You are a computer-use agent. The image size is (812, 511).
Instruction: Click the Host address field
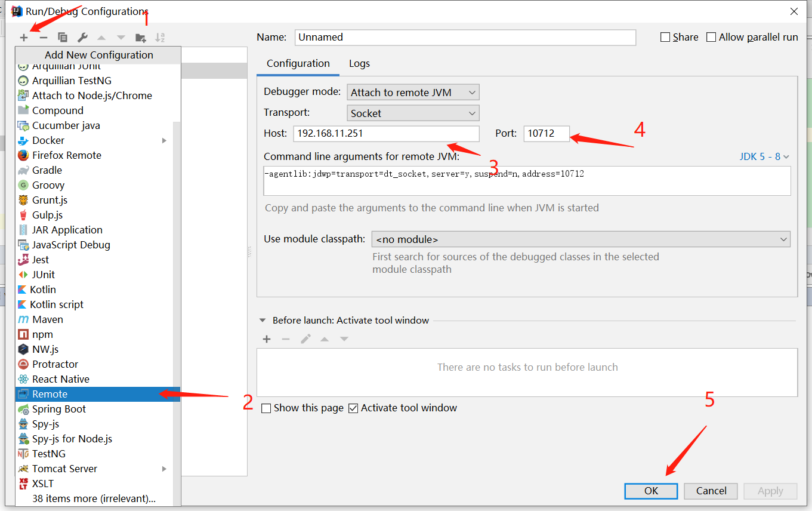386,134
